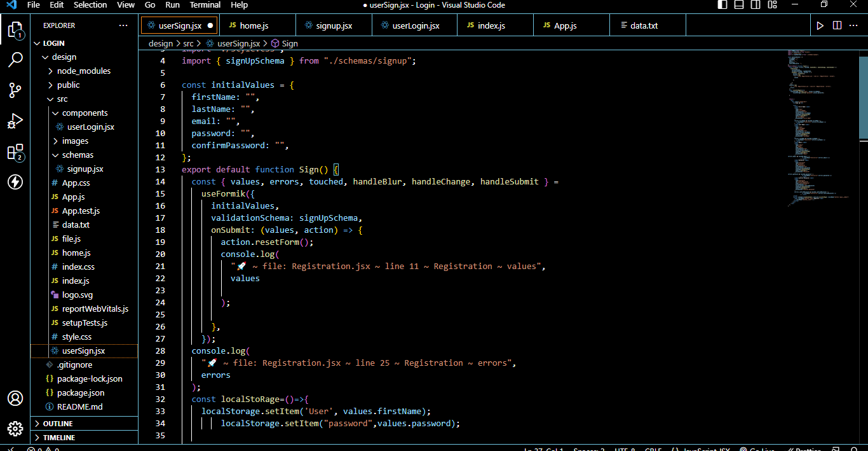The width and height of the screenshot is (868, 451).
Task: Click line number 13 in the gutter
Action: click(x=160, y=170)
